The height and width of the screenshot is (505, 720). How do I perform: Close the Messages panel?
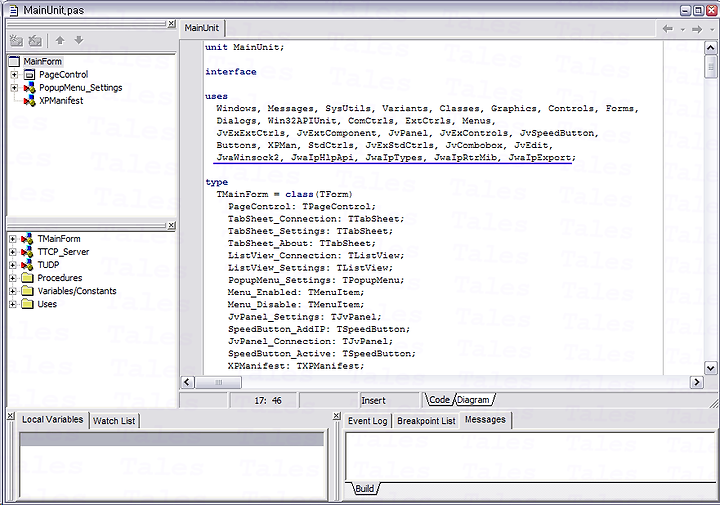(337, 415)
